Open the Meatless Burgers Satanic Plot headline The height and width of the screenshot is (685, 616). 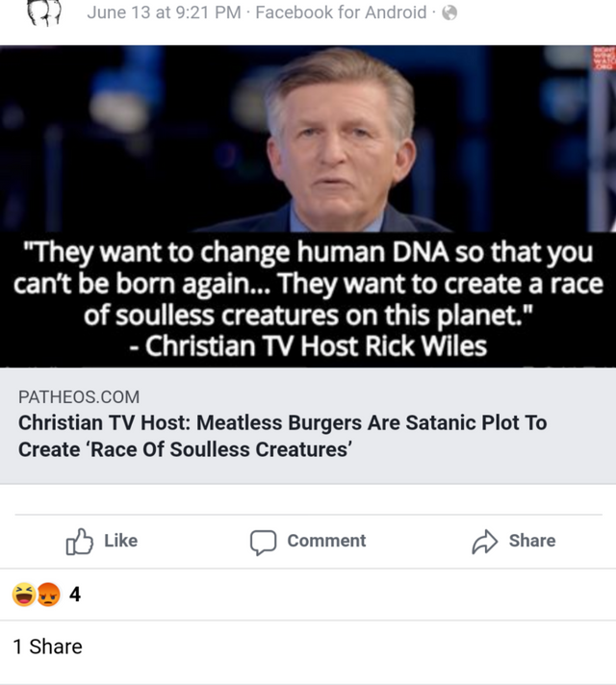point(282,436)
